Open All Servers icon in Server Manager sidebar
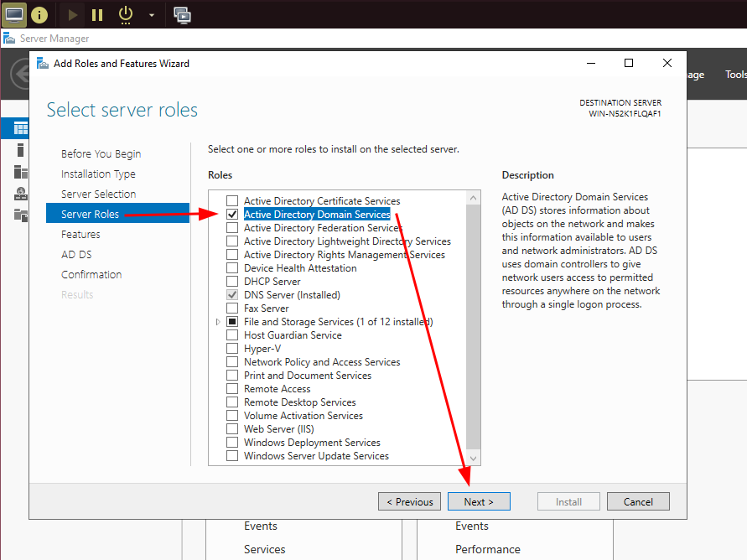 click(x=20, y=171)
